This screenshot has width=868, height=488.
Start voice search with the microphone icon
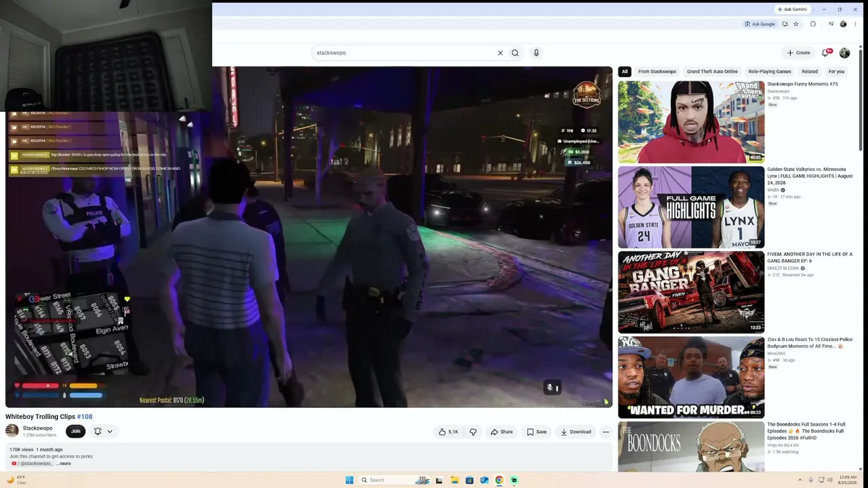tap(536, 53)
